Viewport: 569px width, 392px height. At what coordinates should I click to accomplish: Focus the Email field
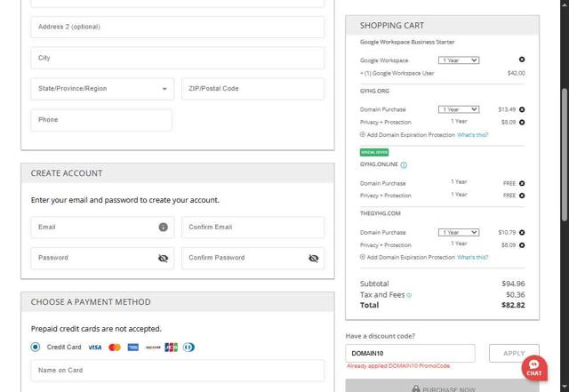(103, 228)
